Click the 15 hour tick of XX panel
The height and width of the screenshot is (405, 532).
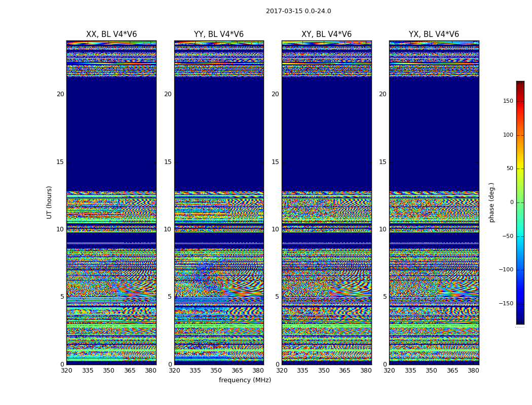[60, 162]
